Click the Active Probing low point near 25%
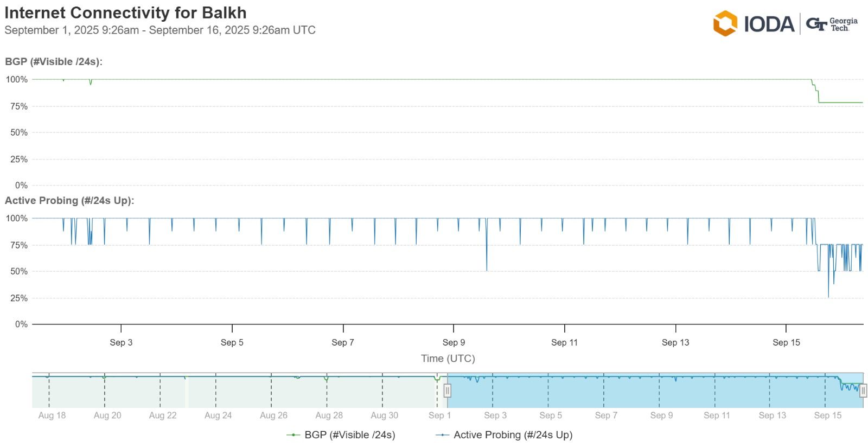This screenshot has height=447, width=868. pyautogui.click(x=828, y=297)
